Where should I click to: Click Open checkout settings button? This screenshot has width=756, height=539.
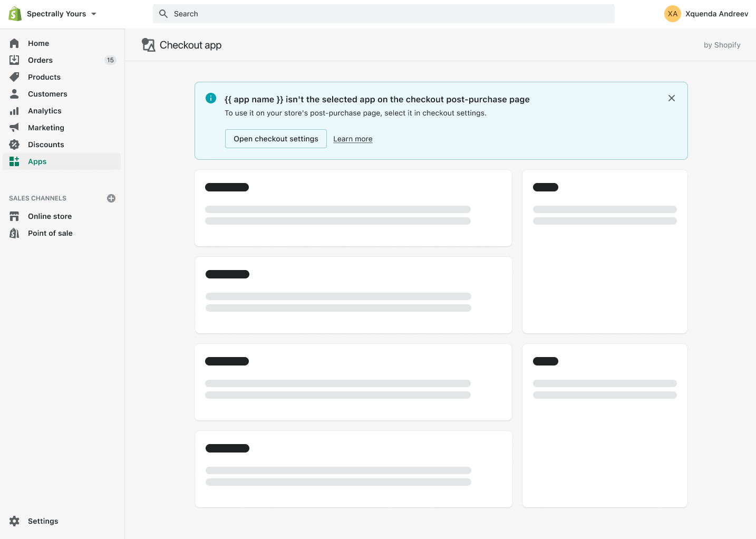tap(276, 139)
